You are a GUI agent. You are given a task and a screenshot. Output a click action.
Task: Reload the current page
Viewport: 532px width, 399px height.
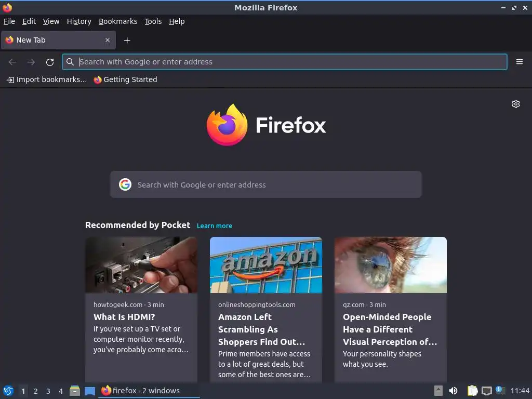pos(50,62)
